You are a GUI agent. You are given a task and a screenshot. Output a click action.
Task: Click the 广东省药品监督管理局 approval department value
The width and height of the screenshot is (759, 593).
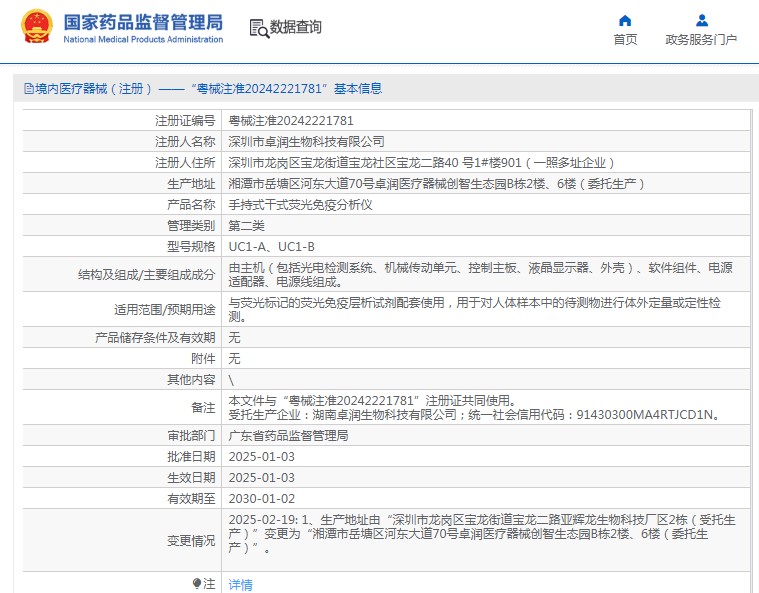click(288, 436)
